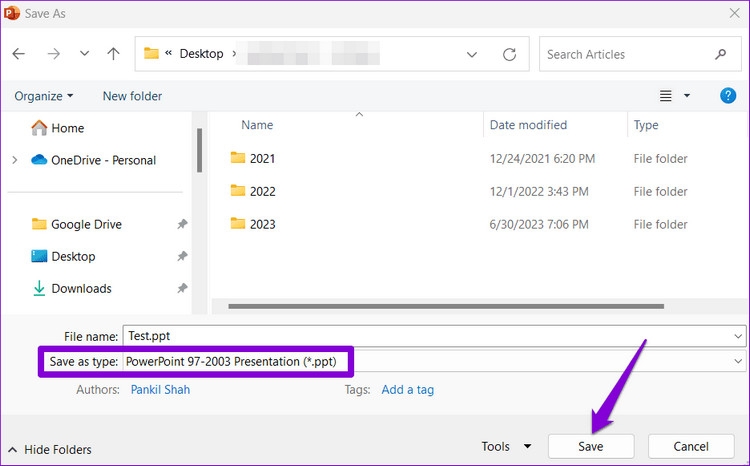Click file list horizontal scrollbar

(x=446, y=306)
